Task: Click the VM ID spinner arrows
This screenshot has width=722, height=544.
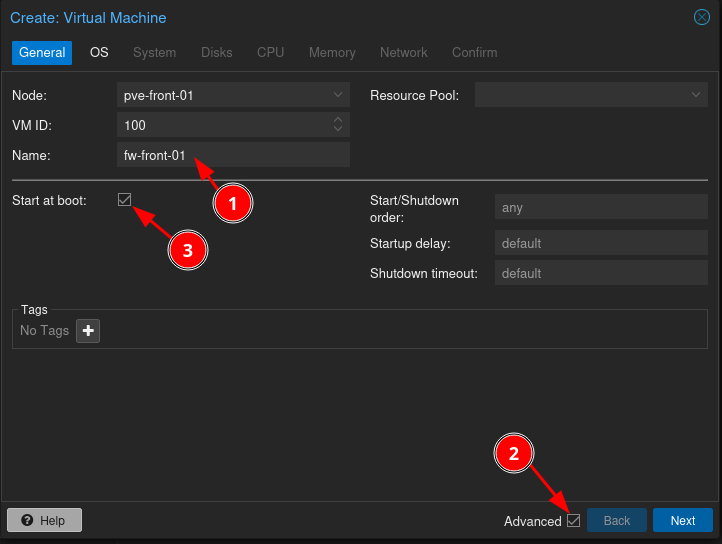Action: [x=338, y=125]
